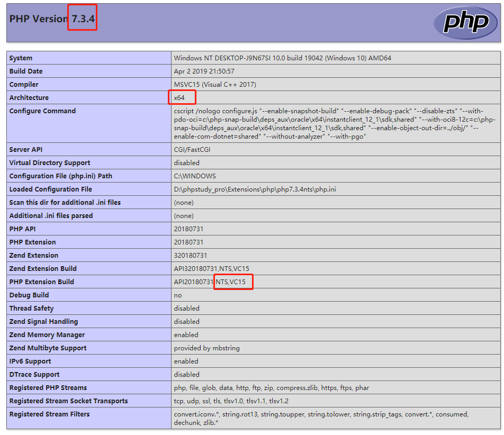Click the Registered PHP Streams value list
The height and width of the screenshot is (435, 504).
271,388
